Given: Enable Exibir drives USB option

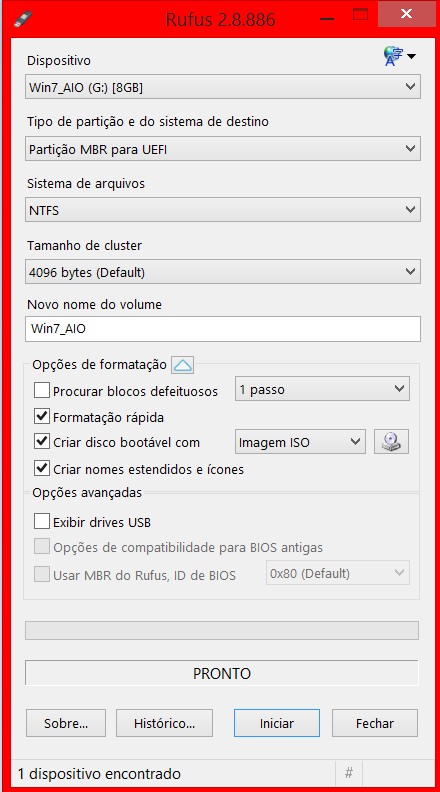Looking at the screenshot, I should point(42,521).
